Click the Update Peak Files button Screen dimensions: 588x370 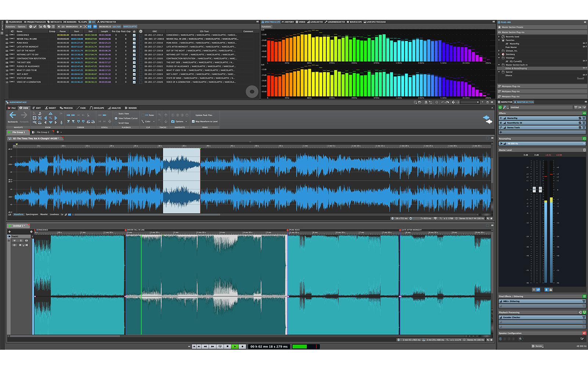pyautogui.click(x=204, y=115)
